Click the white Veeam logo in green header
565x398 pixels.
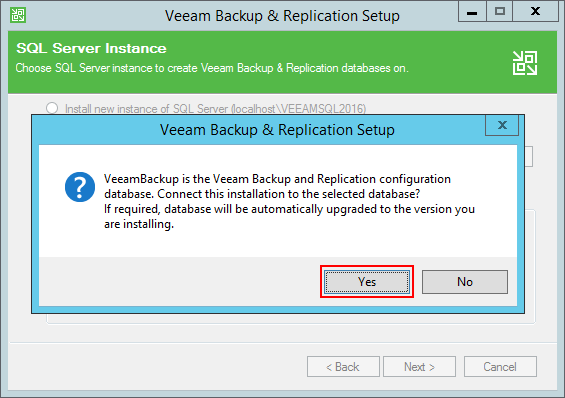(x=525, y=63)
